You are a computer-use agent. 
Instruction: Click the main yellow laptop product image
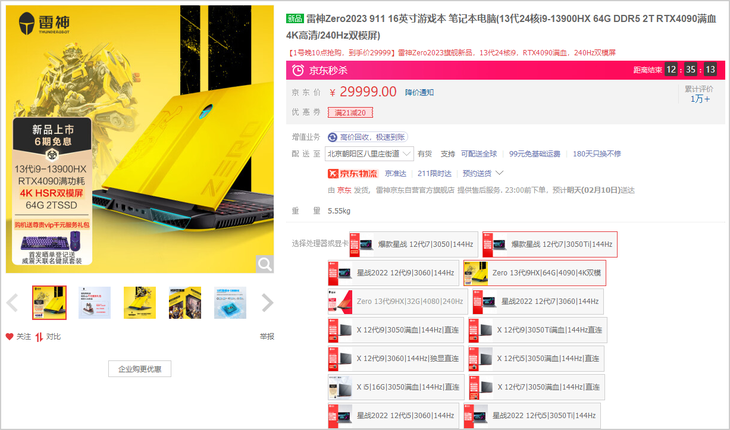pyautogui.click(x=140, y=139)
